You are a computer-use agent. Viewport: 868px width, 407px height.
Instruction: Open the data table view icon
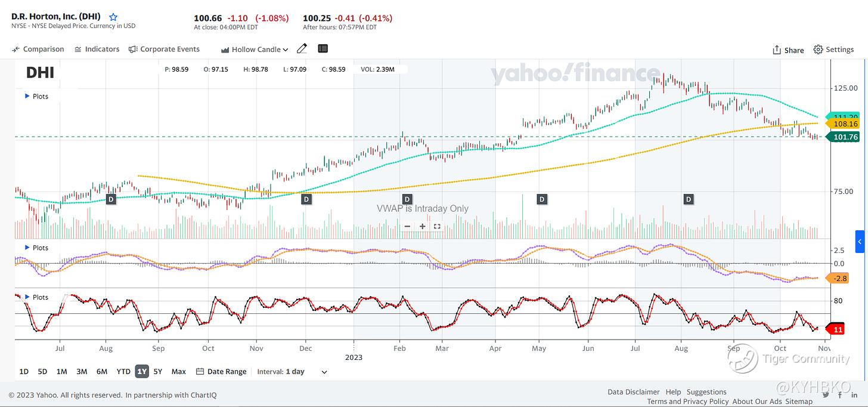(323, 49)
